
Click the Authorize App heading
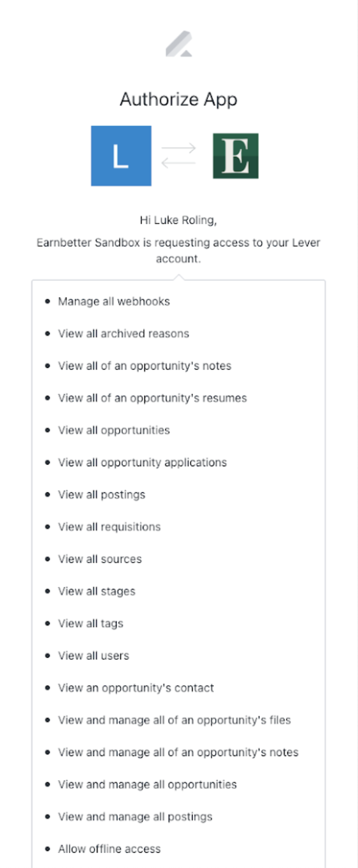pos(178,100)
